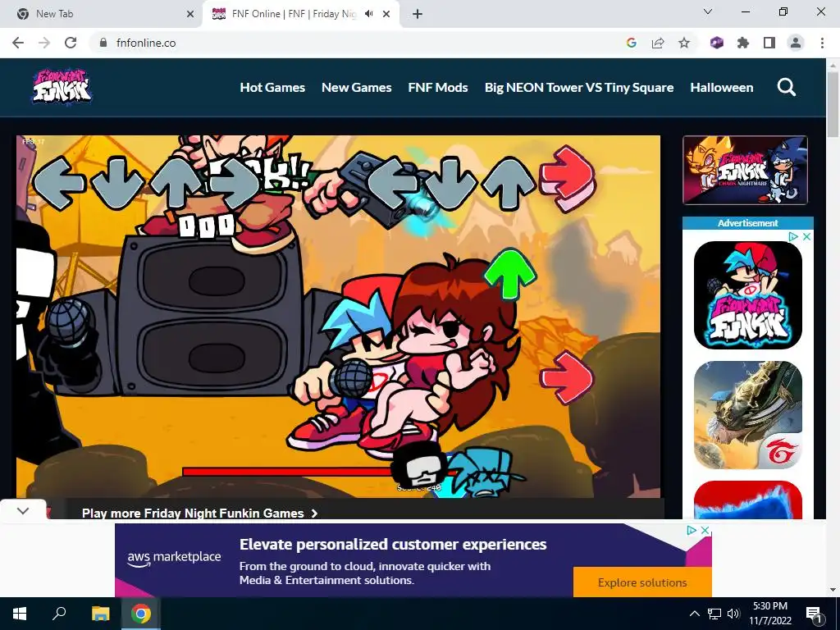The height and width of the screenshot is (630, 840).
Task: Close the sidebar advertisement with X
Action: (806, 236)
